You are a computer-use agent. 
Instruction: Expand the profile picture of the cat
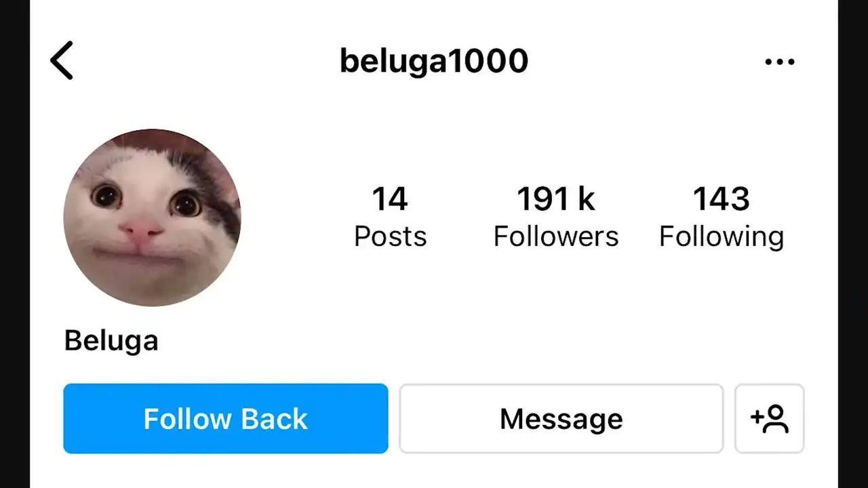click(152, 218)
